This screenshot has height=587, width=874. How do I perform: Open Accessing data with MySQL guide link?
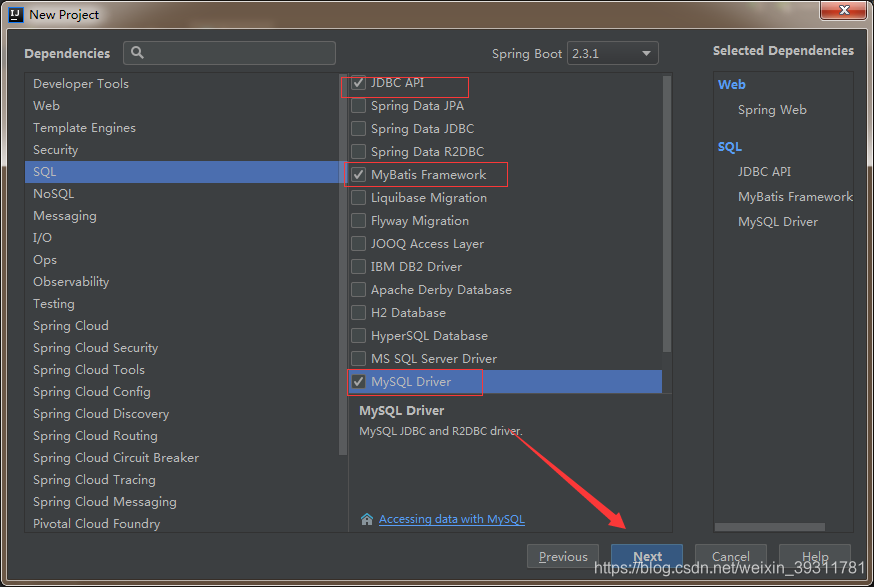click(x=451, y=519)
